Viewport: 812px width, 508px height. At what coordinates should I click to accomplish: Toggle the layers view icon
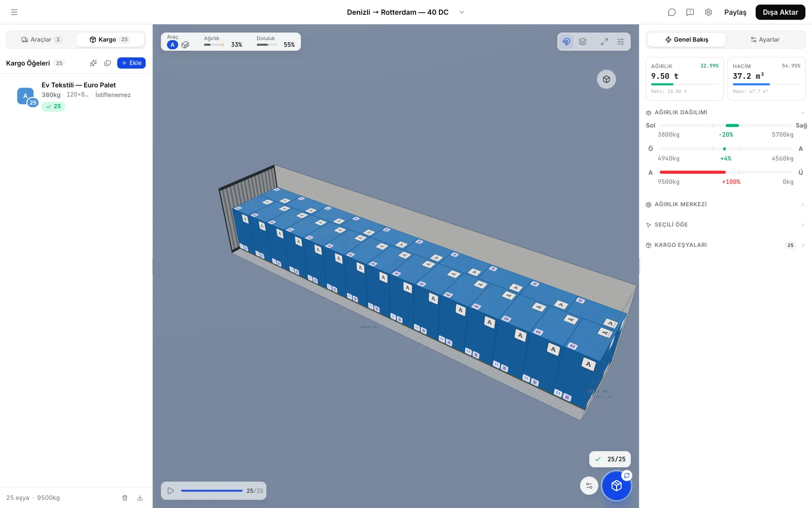(583, 42)
